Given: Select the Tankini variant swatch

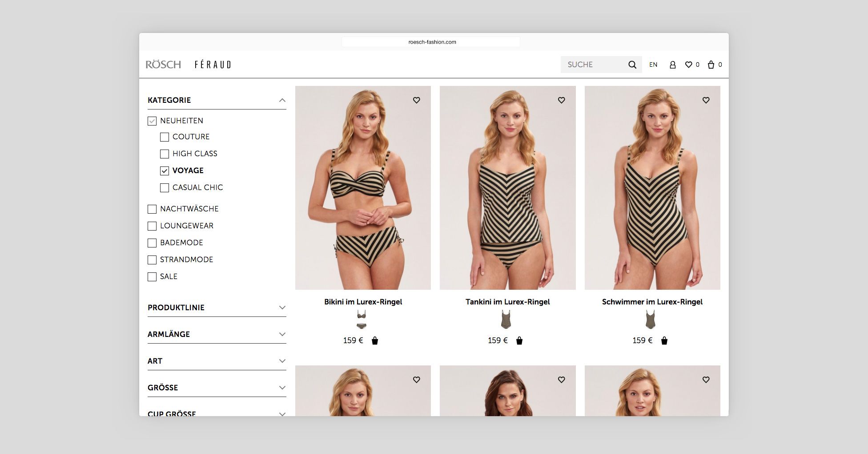Looking at the screenshot, I should point(506,320).
